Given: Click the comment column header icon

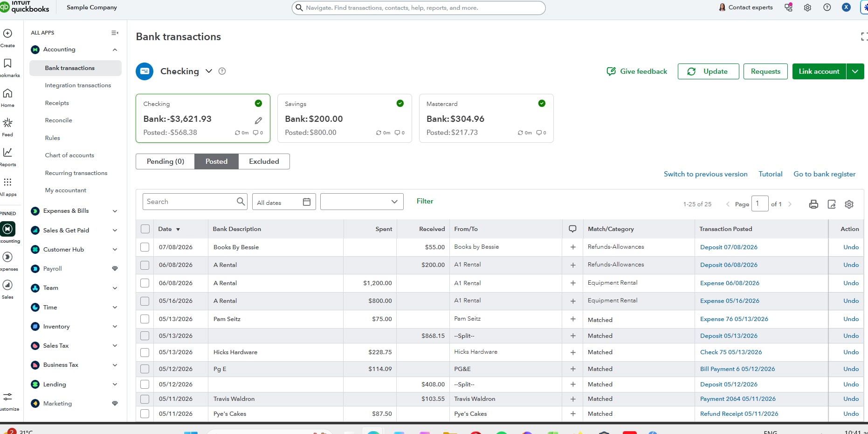Looking at the screenshot, I should point(573,229).
